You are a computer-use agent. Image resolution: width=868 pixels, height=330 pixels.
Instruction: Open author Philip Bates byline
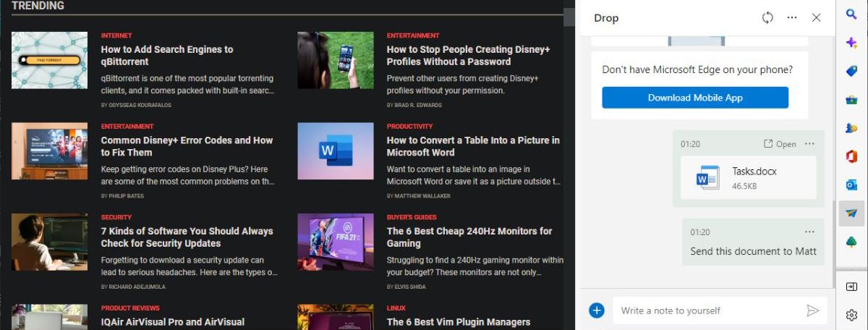(x=126, y=196)
